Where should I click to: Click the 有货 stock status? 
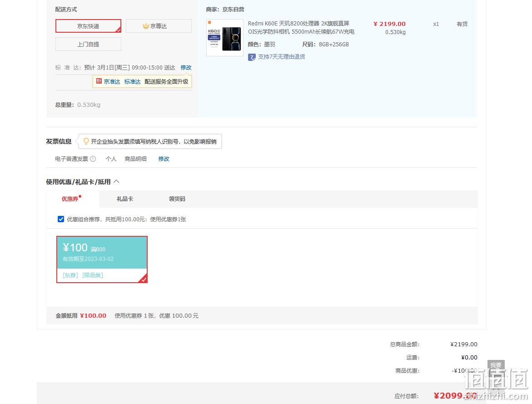pos(462,24)
